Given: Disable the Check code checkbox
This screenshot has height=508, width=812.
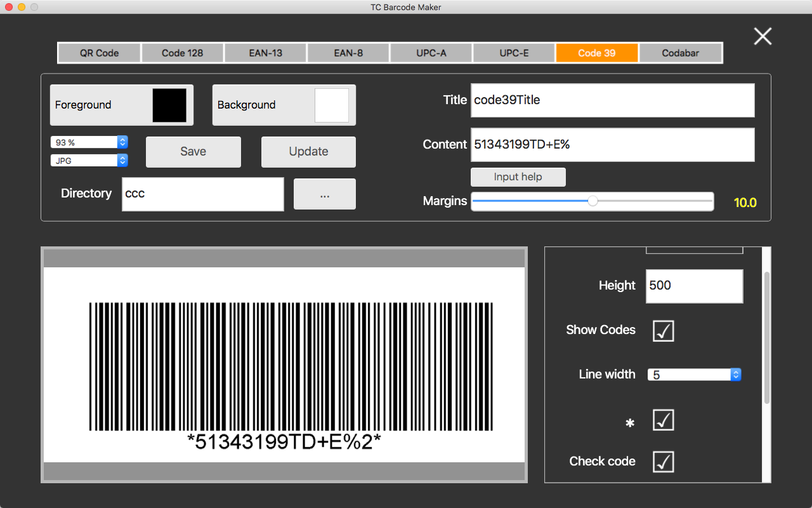Looking at the screenshot, I should point(664,462).
